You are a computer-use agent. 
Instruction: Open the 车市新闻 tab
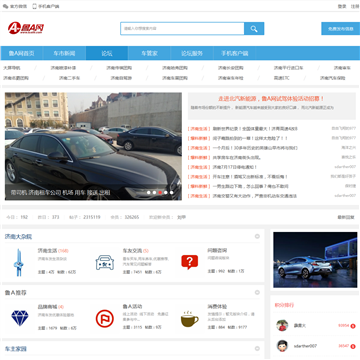coord(64,53)
